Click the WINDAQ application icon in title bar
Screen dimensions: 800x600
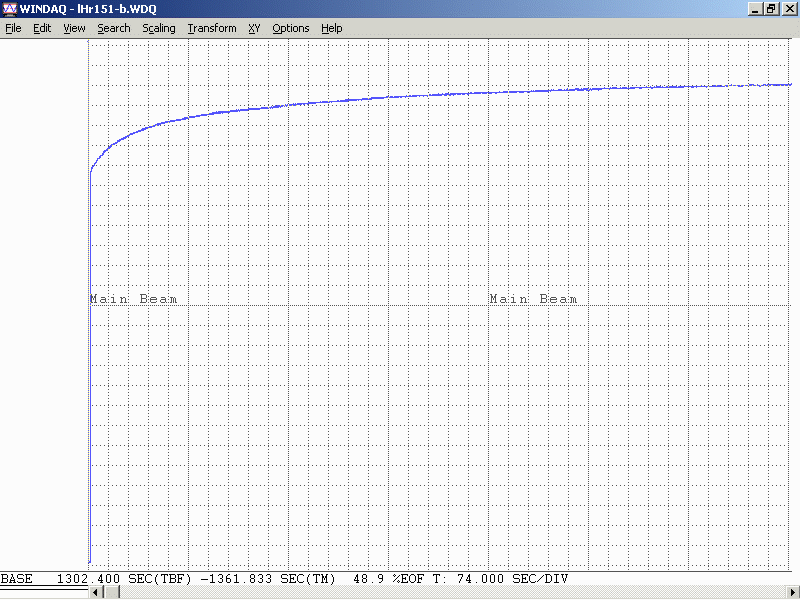[x=9, y=8]
